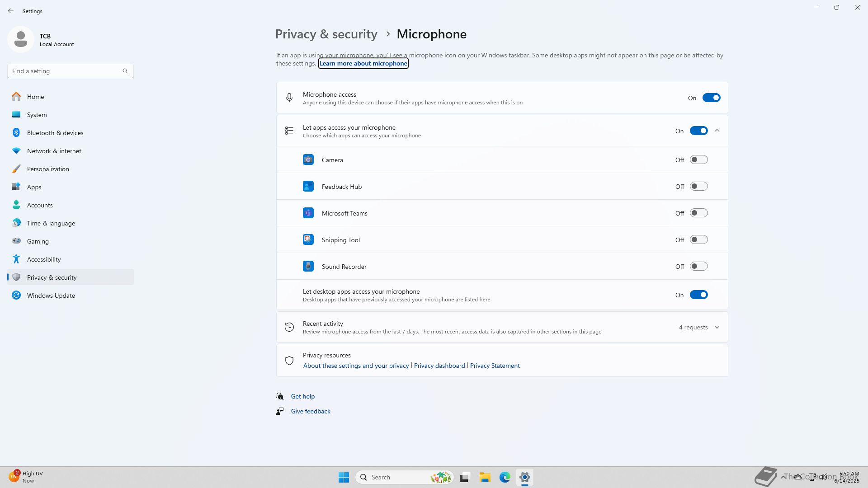The width and height of the screenshot is (868, 488).
Task: Show hidden system tray icons
Action: (783, 477)
